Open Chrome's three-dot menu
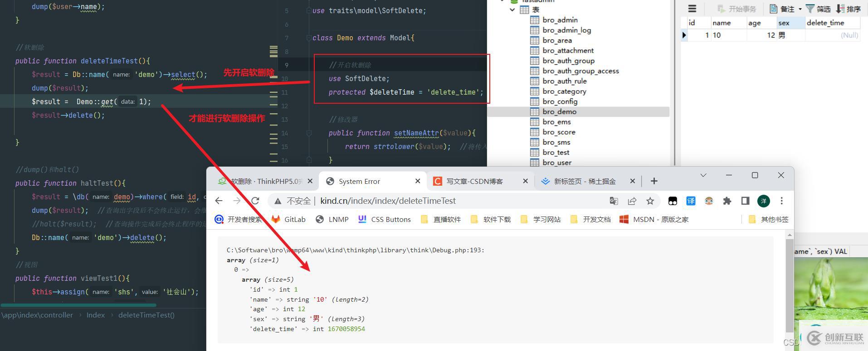The image size is (868, 351). (x=781, y=201)
